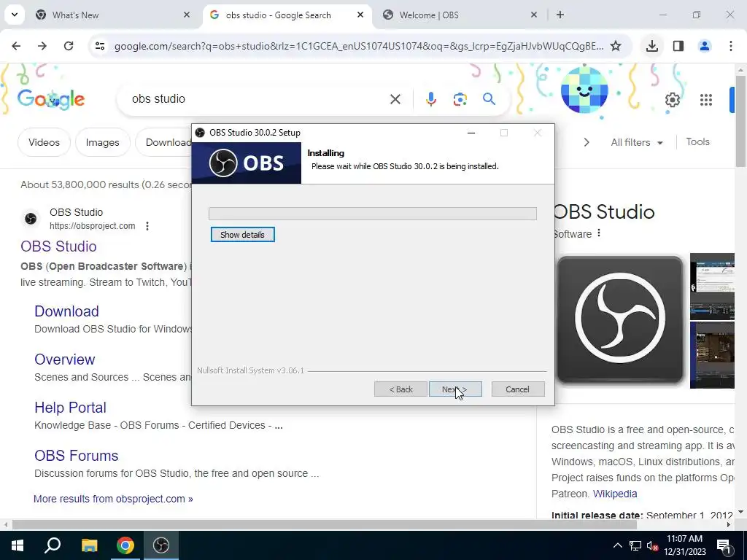Select the Images filter chip

(x=102, y=142)
